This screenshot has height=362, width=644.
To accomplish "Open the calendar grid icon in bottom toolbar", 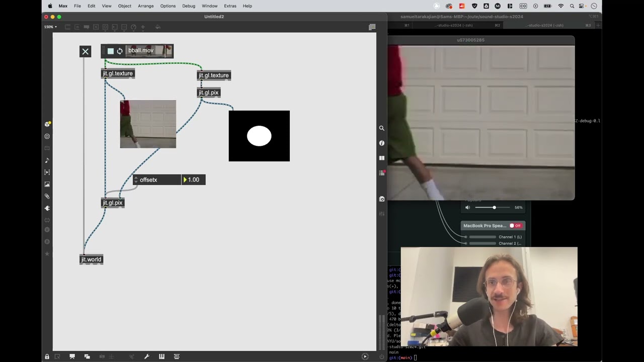I will click(177, 356).
